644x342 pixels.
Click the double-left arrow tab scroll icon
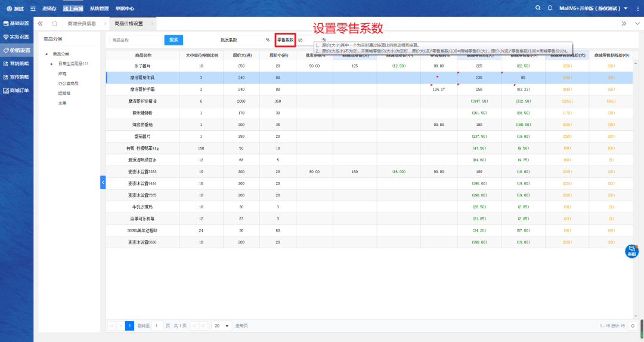tap(40, 23)
